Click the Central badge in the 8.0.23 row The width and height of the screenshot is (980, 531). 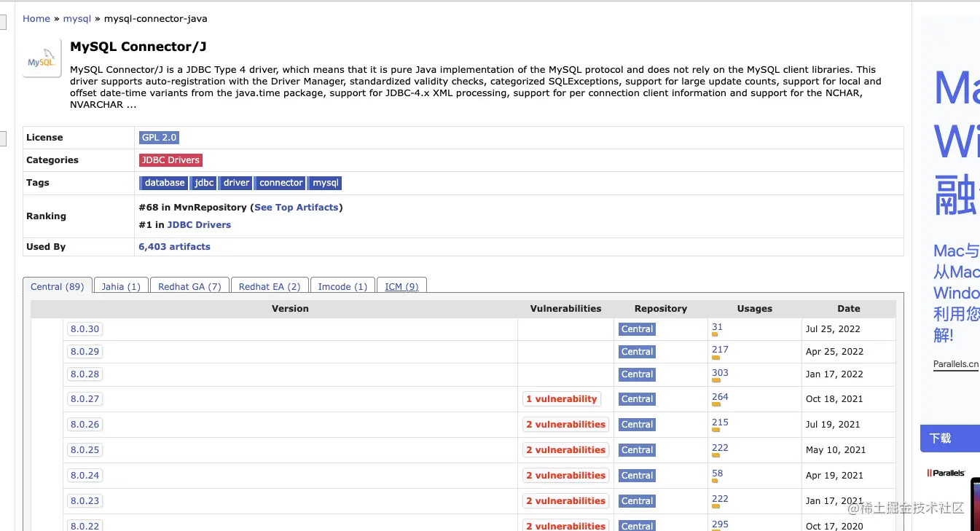click(x=638, y=501)
